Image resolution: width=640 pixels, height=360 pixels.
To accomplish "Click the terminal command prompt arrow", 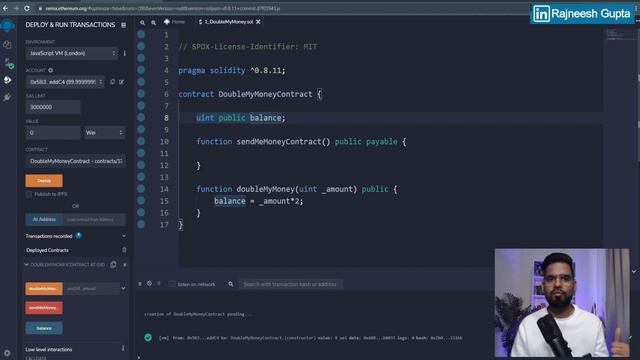I will coord(139,357).
